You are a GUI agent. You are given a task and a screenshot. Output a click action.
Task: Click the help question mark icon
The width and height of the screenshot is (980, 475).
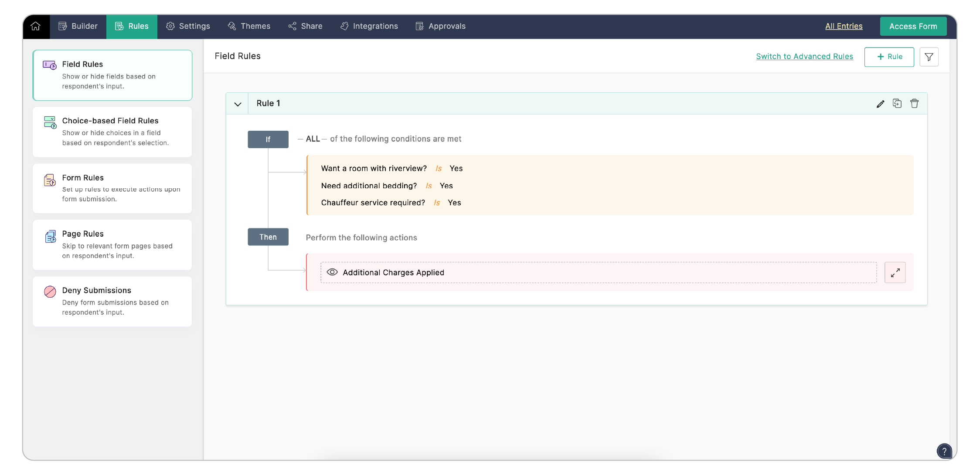pyautogui.click(x=944, y=451)
